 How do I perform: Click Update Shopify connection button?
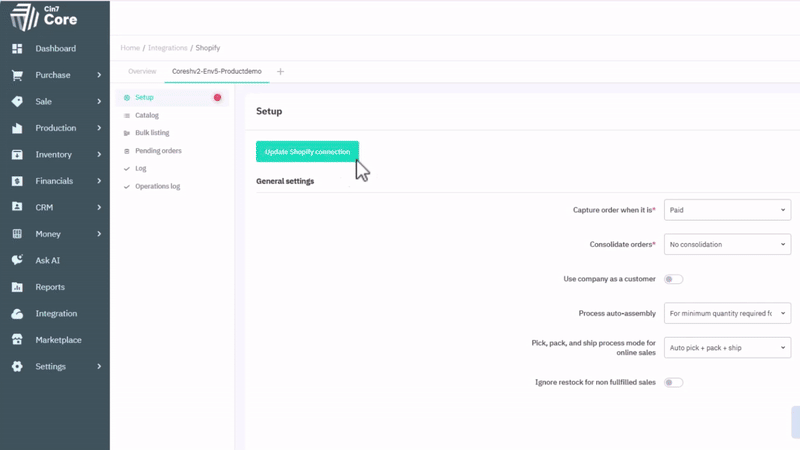pyautogui.click(x=307, y=152)
